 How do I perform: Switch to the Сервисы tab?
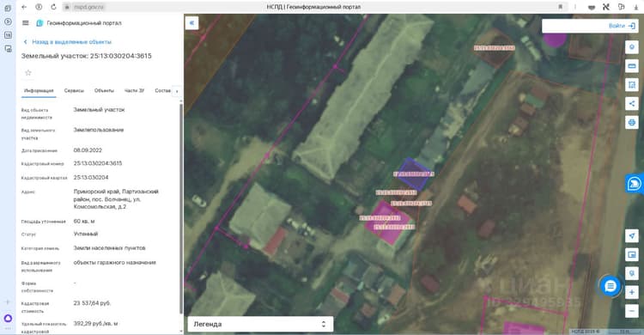[74, 90]
